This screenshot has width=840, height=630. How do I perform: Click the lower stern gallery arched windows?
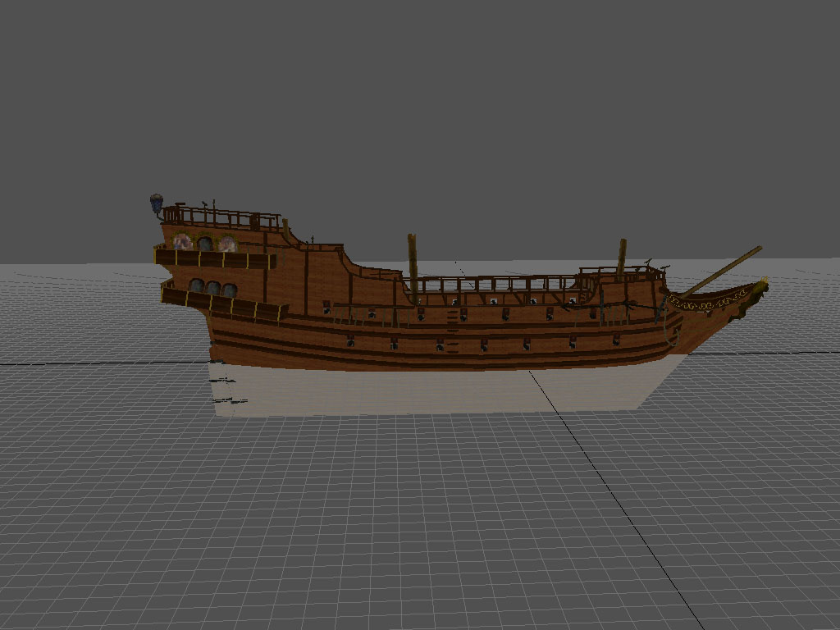(213, 288)
